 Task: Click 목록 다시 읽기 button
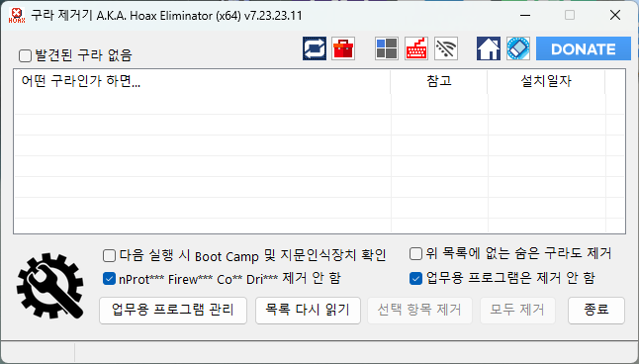[308, 311]
